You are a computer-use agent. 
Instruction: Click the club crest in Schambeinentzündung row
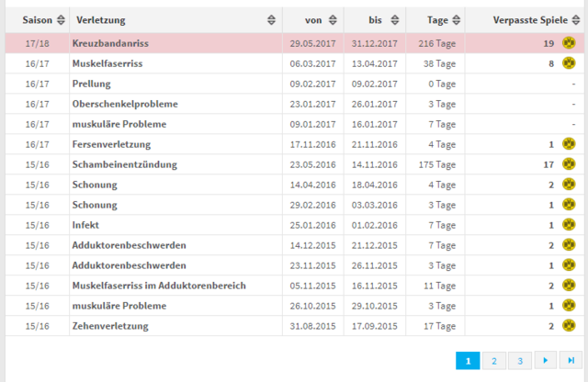point(569,164)
